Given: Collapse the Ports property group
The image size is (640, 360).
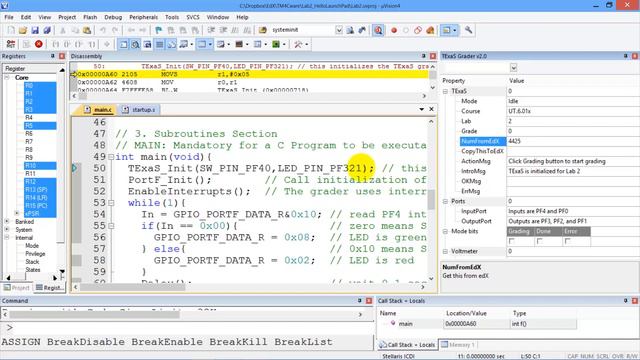Looking at the screenshot, I should [445, 201].
